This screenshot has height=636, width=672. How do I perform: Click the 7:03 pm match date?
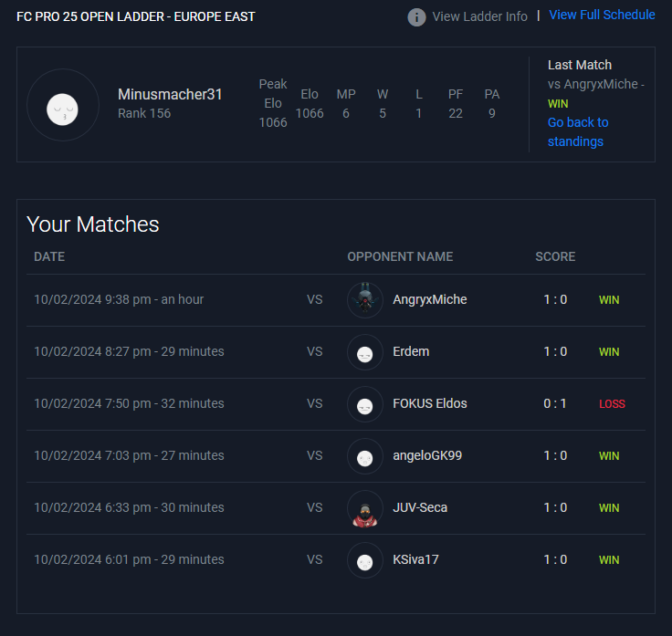point(129,455)
